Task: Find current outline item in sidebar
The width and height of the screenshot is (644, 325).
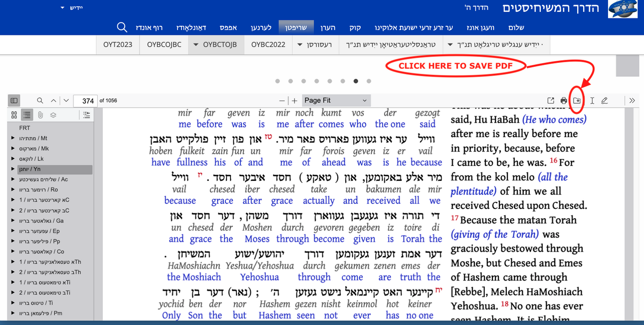Action: [x=86, y=115]
